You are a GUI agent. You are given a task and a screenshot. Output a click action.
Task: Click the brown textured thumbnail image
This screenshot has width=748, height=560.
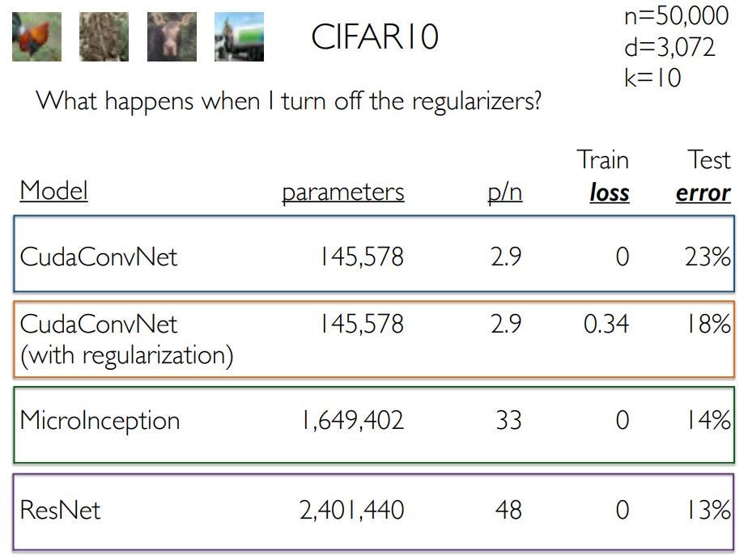pyautogui.click(x=104, y=36)
